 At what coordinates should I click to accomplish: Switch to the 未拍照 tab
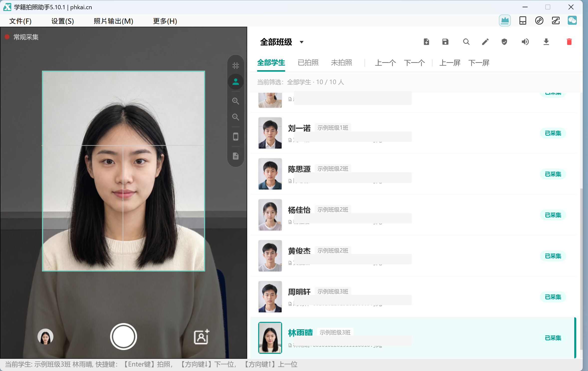tap(341, 63)
